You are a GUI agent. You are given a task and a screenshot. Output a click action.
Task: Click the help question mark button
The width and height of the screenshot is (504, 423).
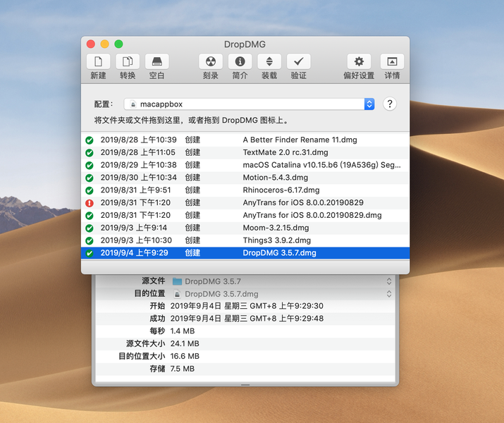[390, 104]
